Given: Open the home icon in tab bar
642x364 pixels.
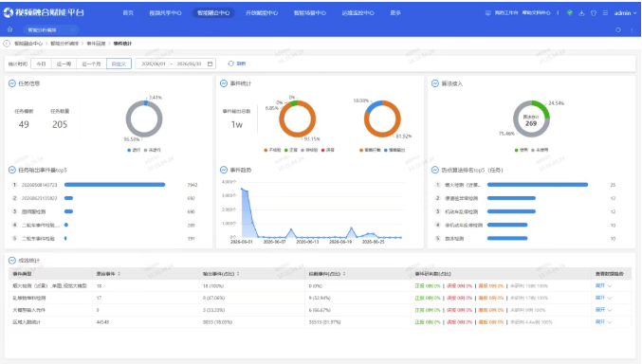Looking at the screenshot, I should (9, 29).
